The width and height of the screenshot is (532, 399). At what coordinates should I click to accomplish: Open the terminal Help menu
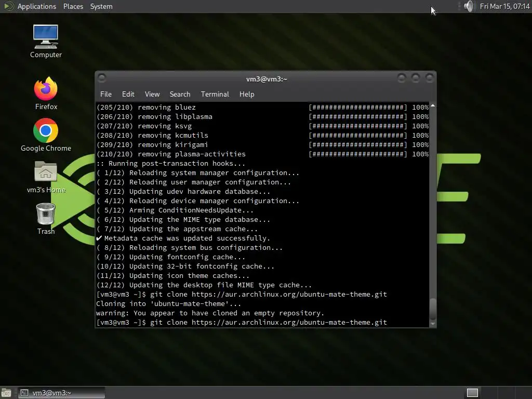coord(247,95)
